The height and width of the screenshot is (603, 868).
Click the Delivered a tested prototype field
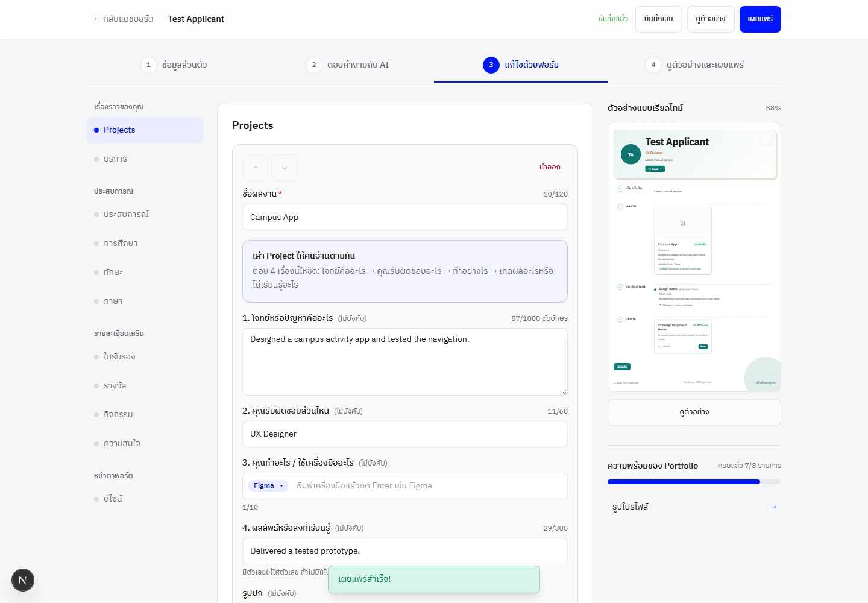click(x=405, y=551)
